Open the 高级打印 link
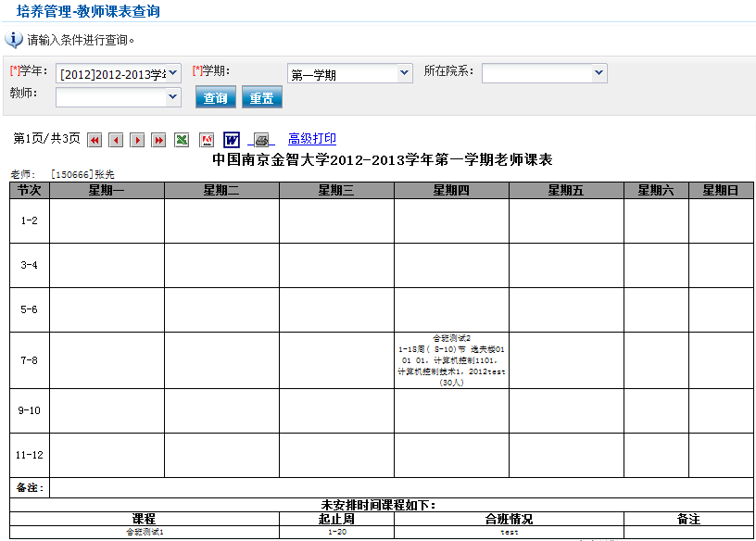 (312, 139)
